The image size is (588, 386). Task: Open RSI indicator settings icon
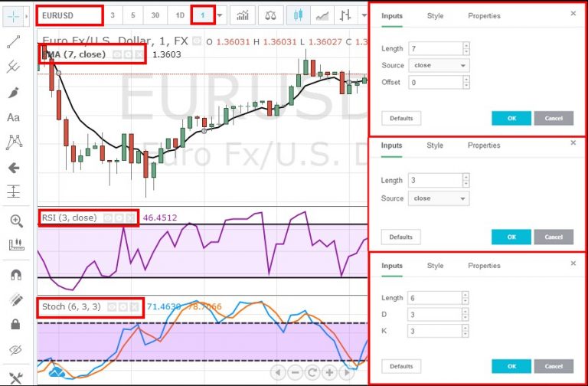[119, 218]
